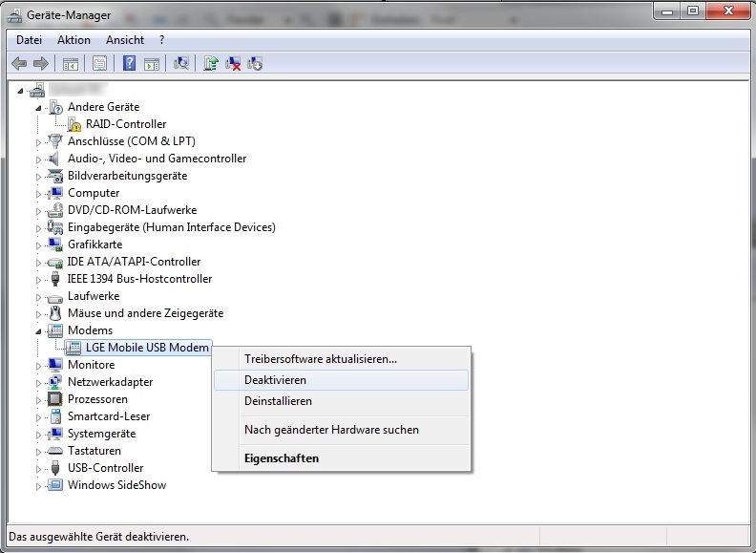The image size is (756, 553).
Task: Click the blue help question mark icon
Action: tap(130, 64)
